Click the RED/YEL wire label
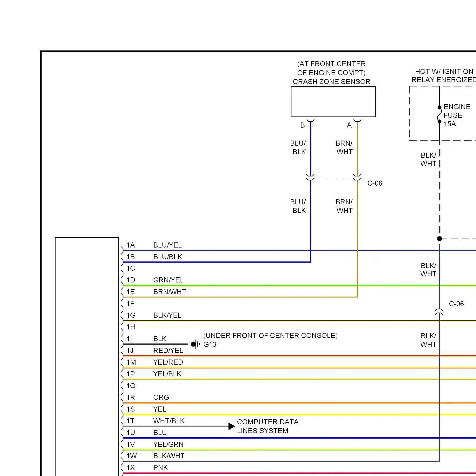Viewport: 476px width, 476px height. coord(168,350)
